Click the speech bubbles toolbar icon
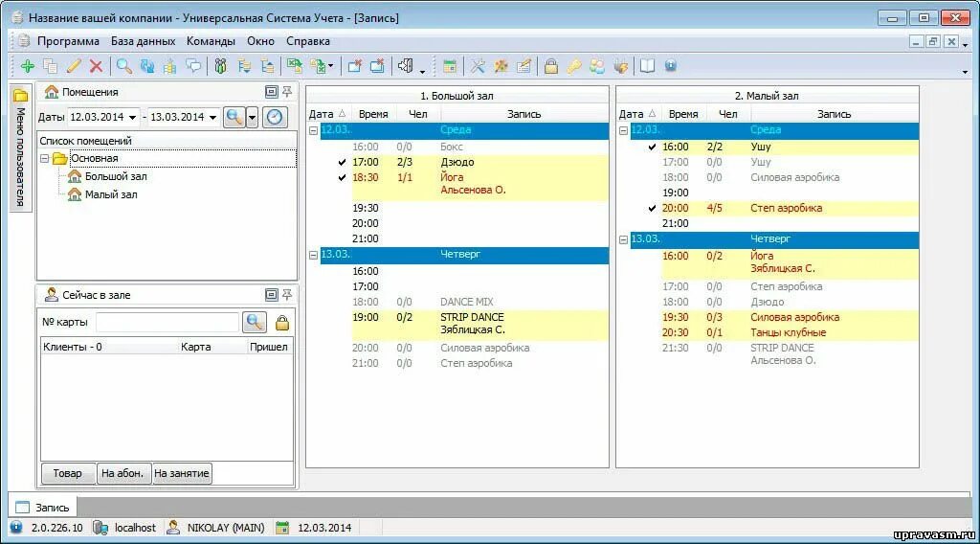 (193, 66)
